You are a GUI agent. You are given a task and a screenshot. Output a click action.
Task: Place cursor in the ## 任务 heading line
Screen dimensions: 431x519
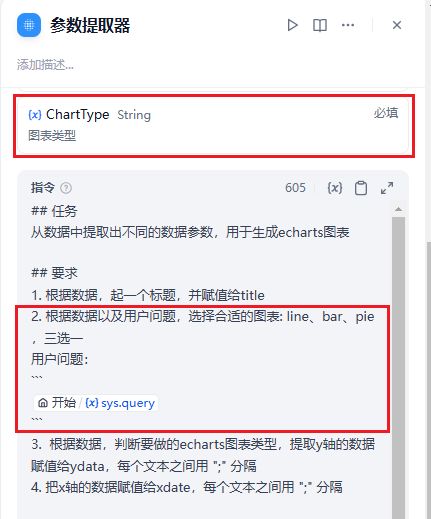54,211
